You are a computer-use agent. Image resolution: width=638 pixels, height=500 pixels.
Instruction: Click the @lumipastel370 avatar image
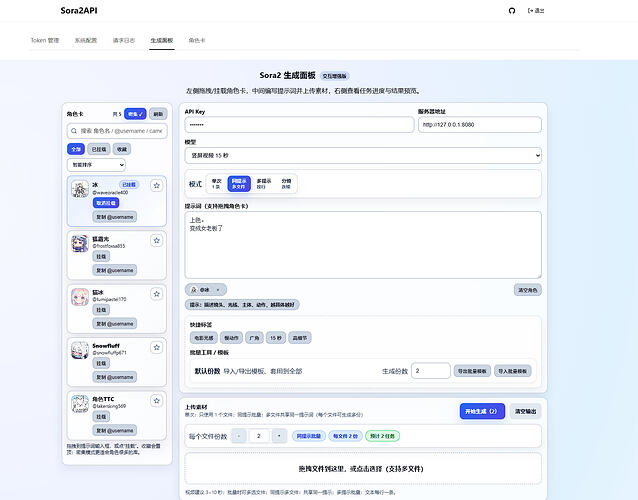(x=80, y=297)
